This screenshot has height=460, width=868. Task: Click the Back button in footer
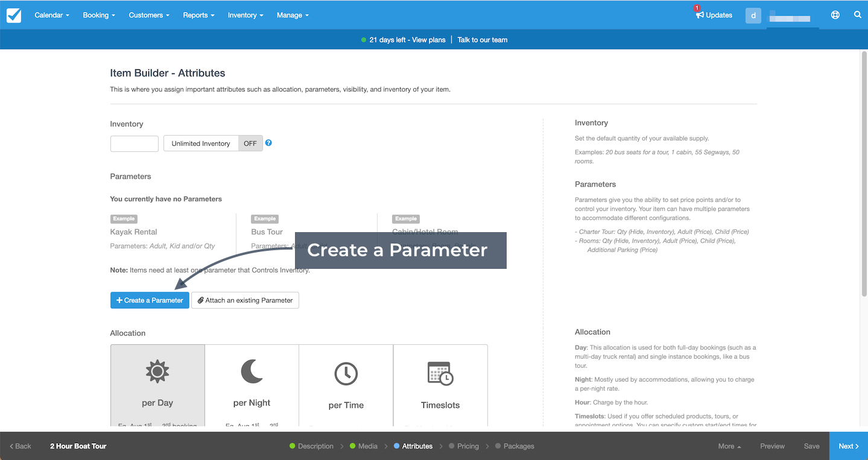(21, 446)
